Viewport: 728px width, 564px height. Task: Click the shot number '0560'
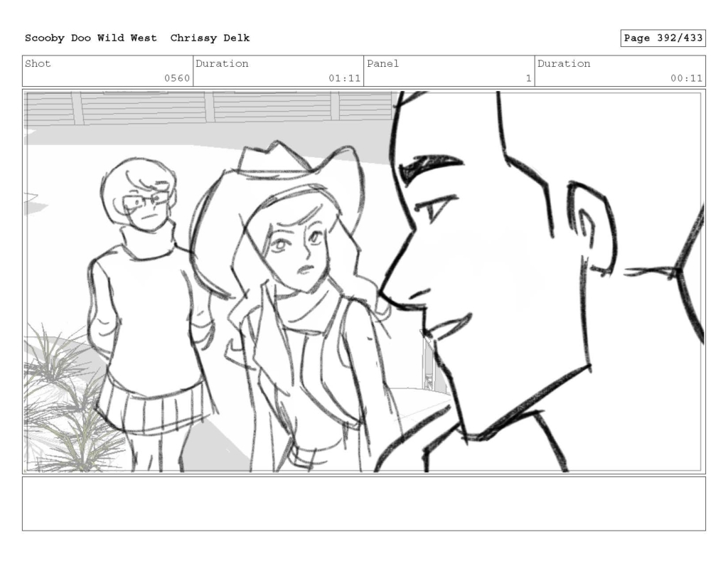pyautogui.click(x=177, y=78)
